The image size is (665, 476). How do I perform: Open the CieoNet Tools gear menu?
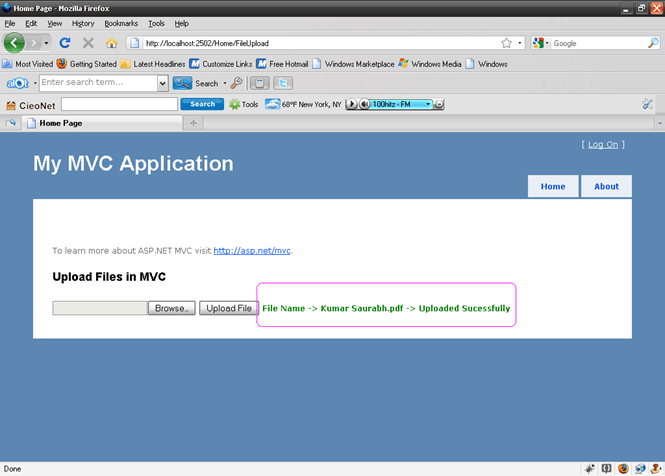point(243,104)
